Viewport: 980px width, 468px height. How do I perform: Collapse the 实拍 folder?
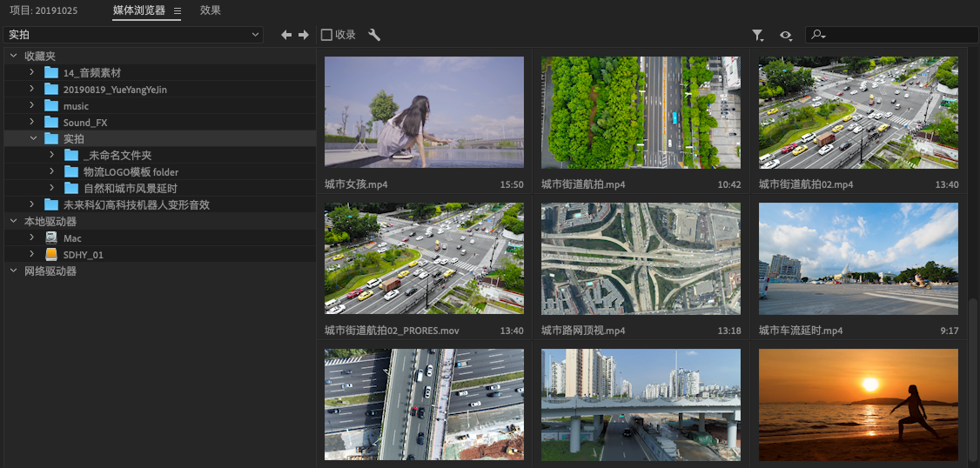click(x=33, y=139)
